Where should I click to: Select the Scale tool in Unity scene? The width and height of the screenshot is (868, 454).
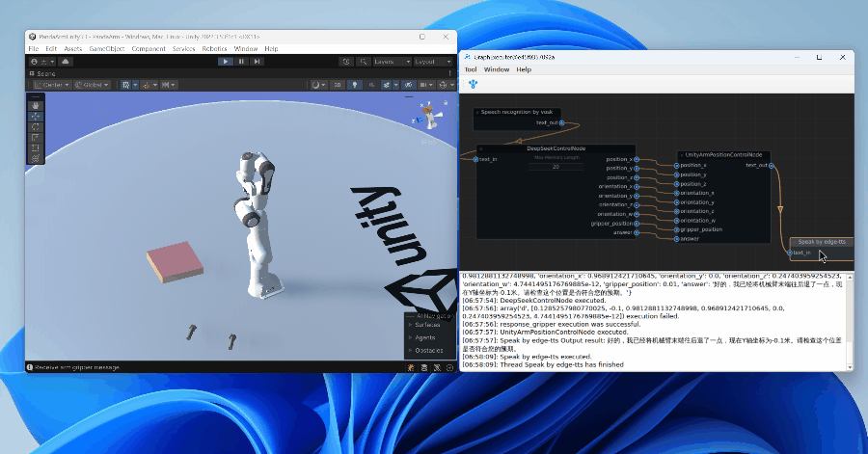pyautogui.click(x=36, y=137)
